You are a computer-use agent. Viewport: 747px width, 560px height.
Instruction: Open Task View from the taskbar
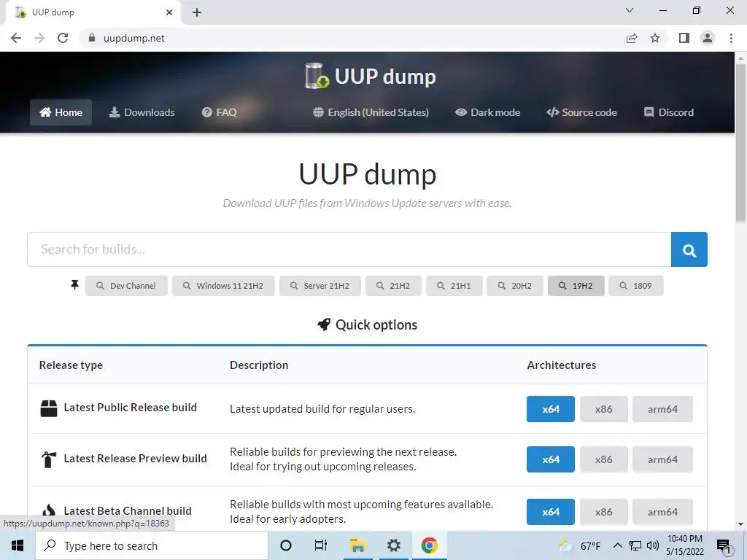(x=321, y=545)
